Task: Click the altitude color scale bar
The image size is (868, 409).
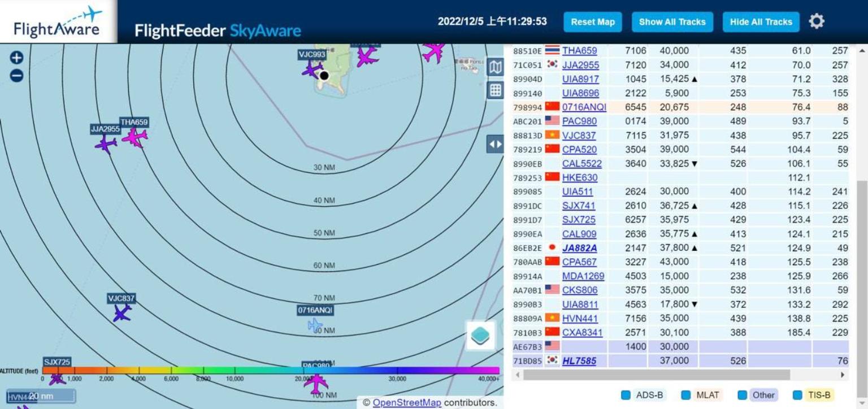Action: point(270,371)
